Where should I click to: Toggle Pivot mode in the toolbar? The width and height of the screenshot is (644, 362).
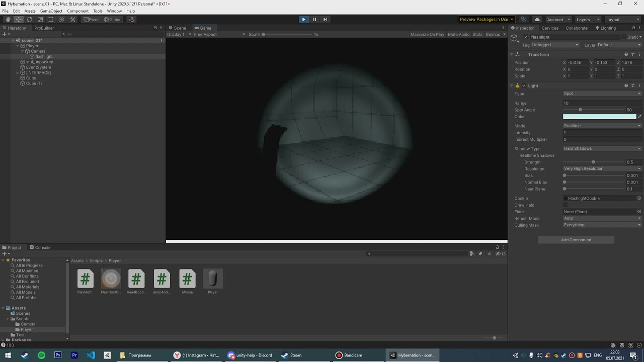pyautogui.click(x=91, y=19)
